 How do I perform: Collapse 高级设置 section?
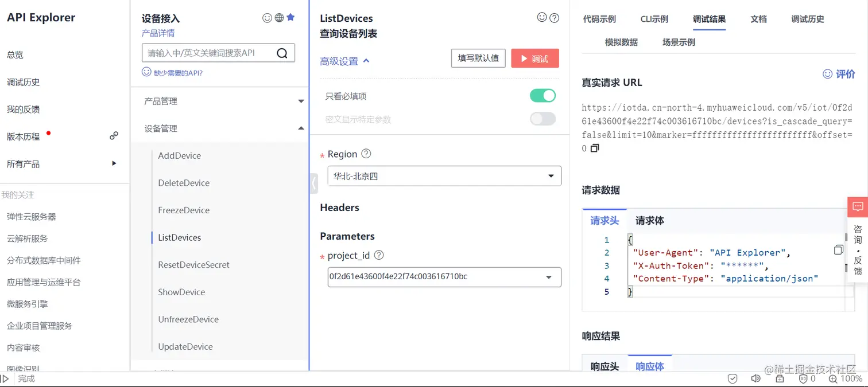coord(344,61)
